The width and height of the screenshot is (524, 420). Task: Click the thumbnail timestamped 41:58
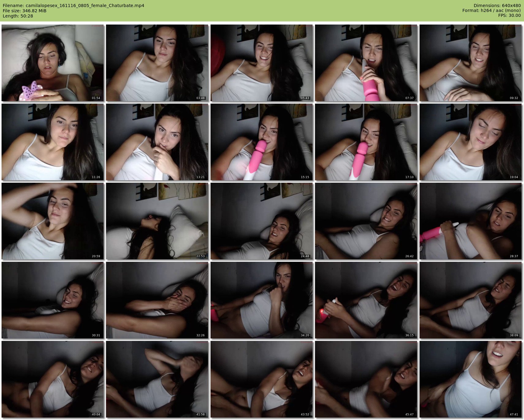click(157, 379)
